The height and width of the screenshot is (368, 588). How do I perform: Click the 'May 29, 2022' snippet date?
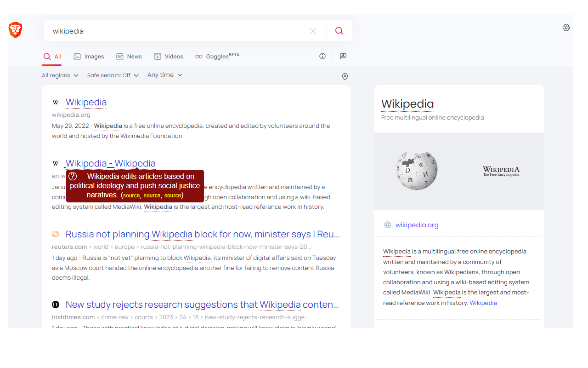70,126
